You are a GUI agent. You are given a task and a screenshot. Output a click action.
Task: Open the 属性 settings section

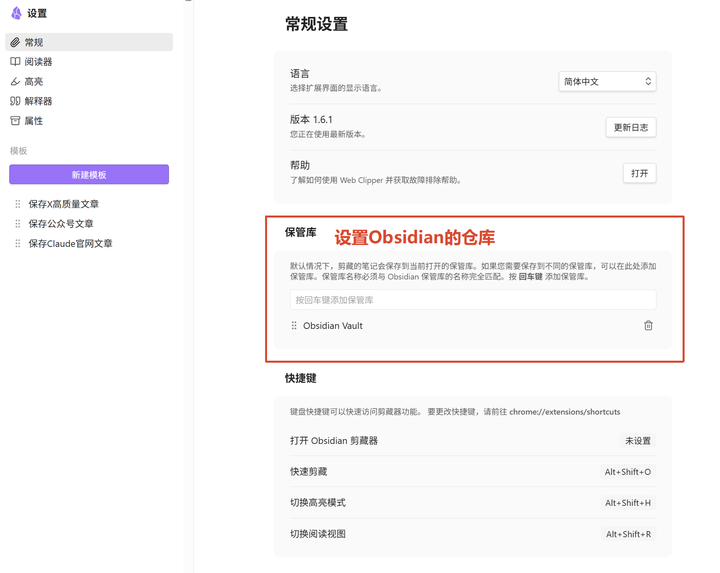pyautogui.click(x=89, y=121)
